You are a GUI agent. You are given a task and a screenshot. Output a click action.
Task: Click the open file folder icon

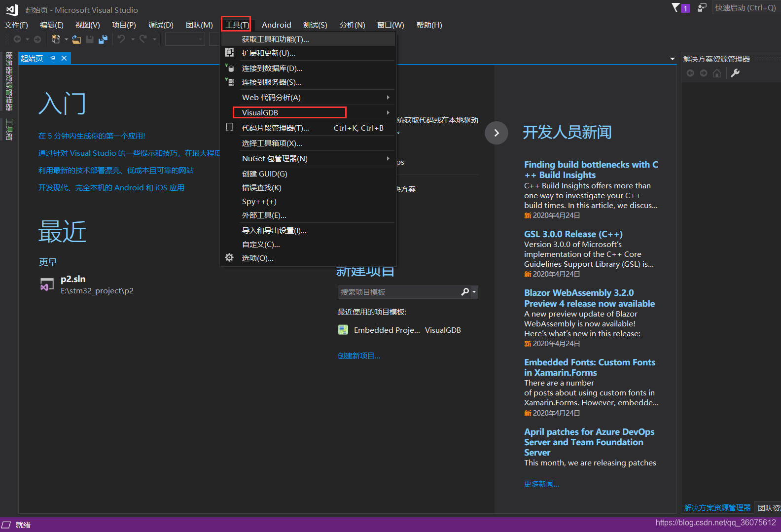point(77,39)
